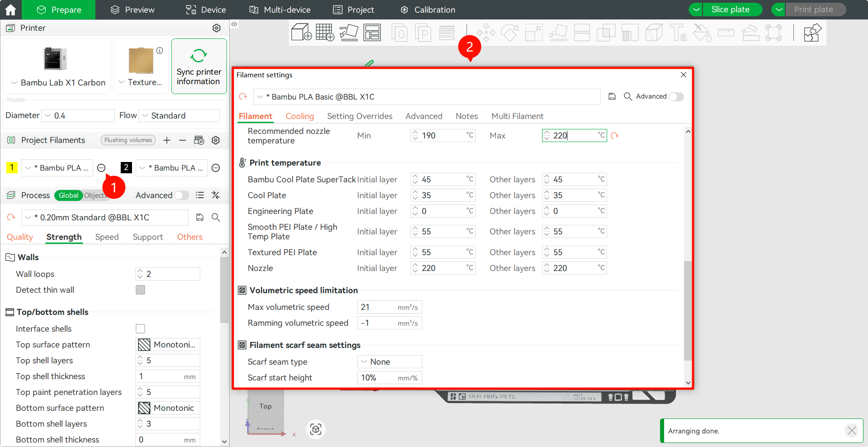Screen dimensions: 868x447
Task: Open Bambu PLA Basic @BBL X1C preset dropdown
Action: [x=426, y=97]
